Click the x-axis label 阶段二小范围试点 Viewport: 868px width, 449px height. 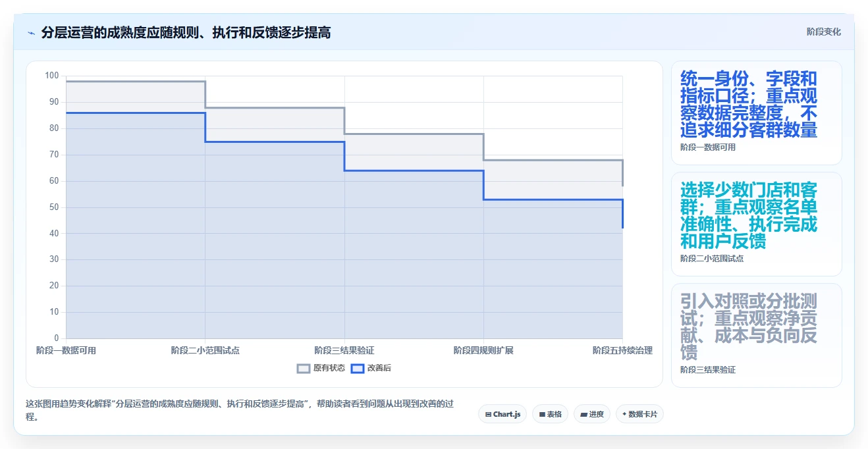(x=205, y=350)
